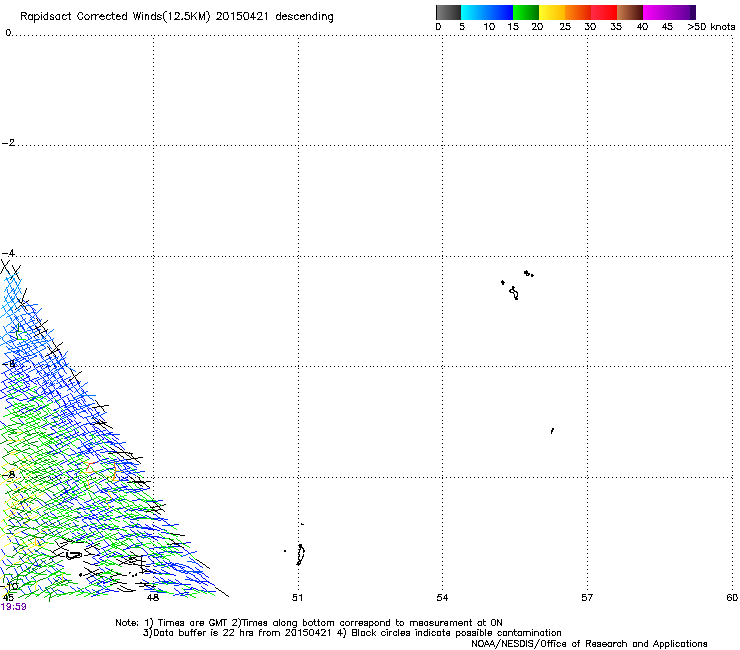This screenshot has width=740, height=650.
Task: Click the date '20150421' in the title
Action: (x=242, y=16)
